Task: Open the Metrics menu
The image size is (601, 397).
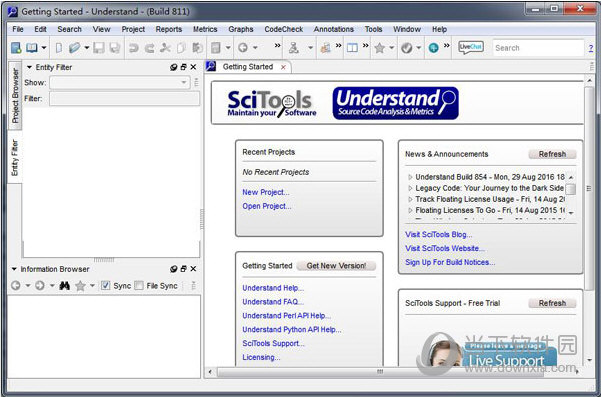Action: 205,29
